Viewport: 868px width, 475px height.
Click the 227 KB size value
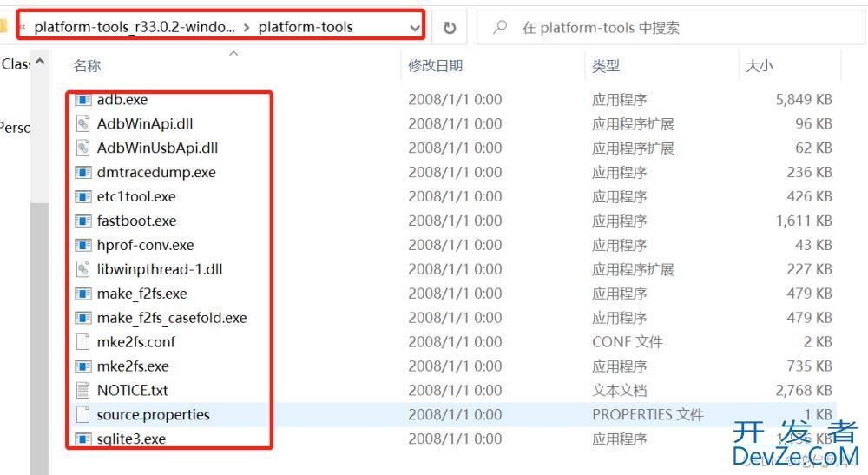[809, 269]
